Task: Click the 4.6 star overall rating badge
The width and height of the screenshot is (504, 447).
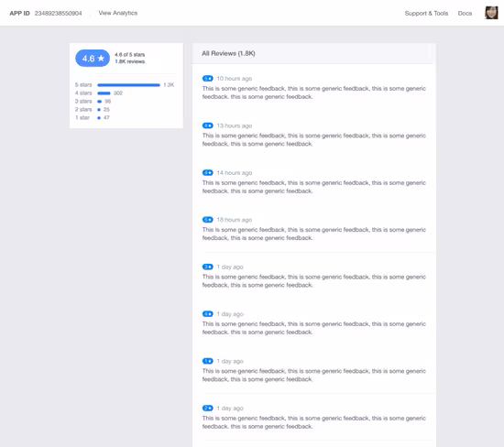Action: tap(93, 58)
